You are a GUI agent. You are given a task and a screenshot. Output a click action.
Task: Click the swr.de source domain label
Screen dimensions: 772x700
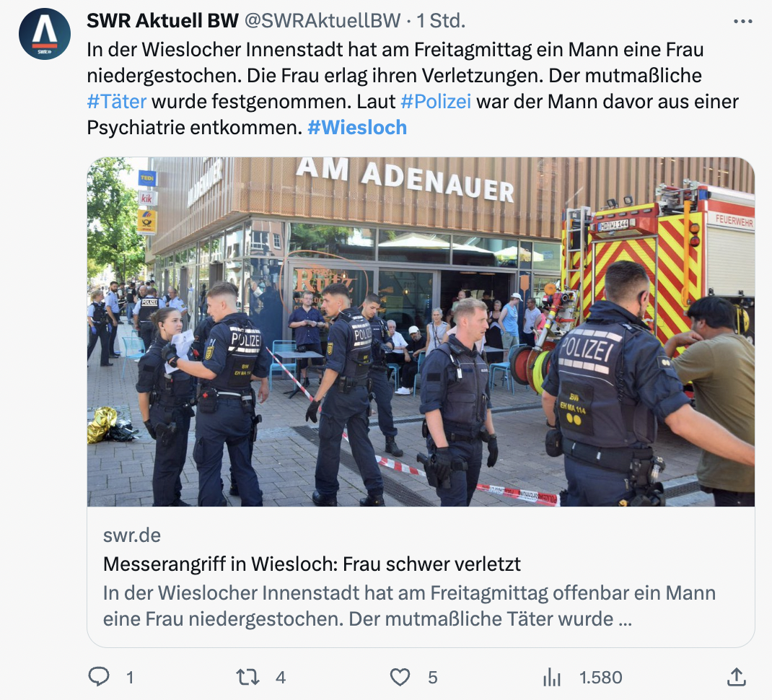point(132,535)
